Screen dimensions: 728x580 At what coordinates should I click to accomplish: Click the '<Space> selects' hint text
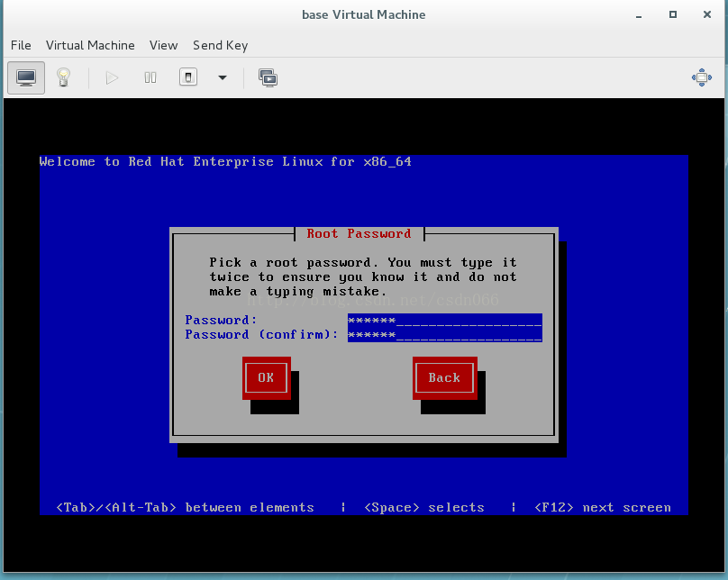[x=423, y=507]
